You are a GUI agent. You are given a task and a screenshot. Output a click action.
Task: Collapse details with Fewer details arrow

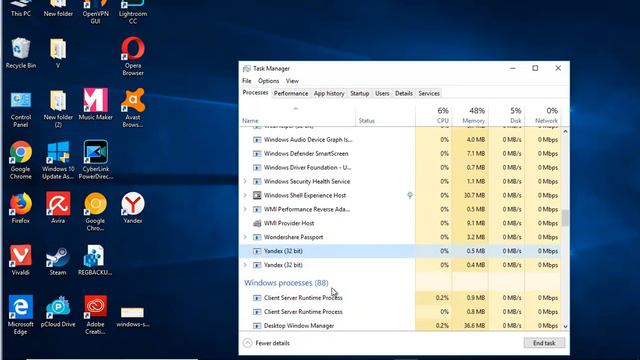click(247, 343)
